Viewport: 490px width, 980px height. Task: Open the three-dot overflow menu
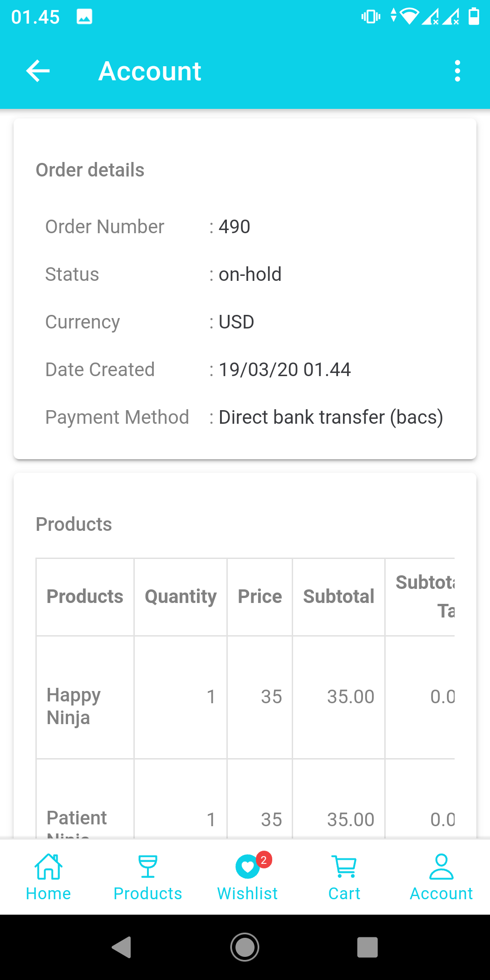[457, 71]
